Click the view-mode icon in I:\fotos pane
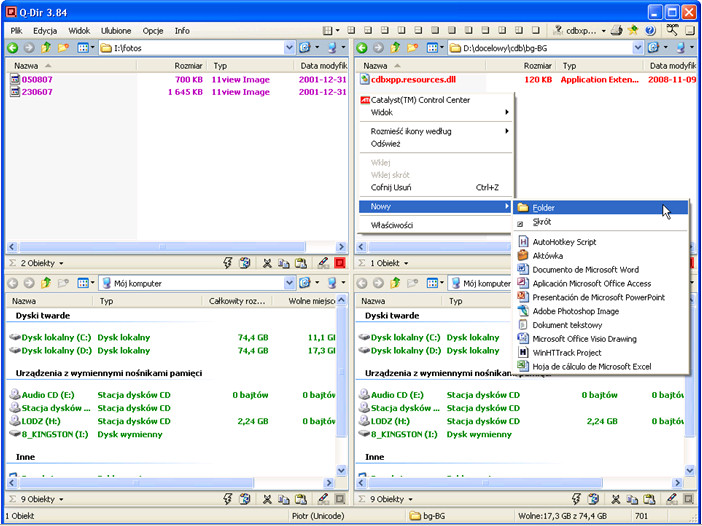The width and height of the screenshot is (702, 526). [83, 47]
